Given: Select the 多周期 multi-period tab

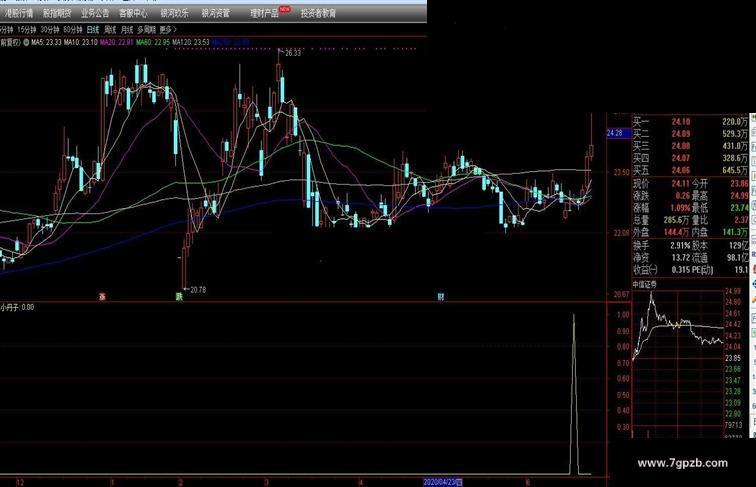Looking at the screenshot, I should tap(147, 30).
